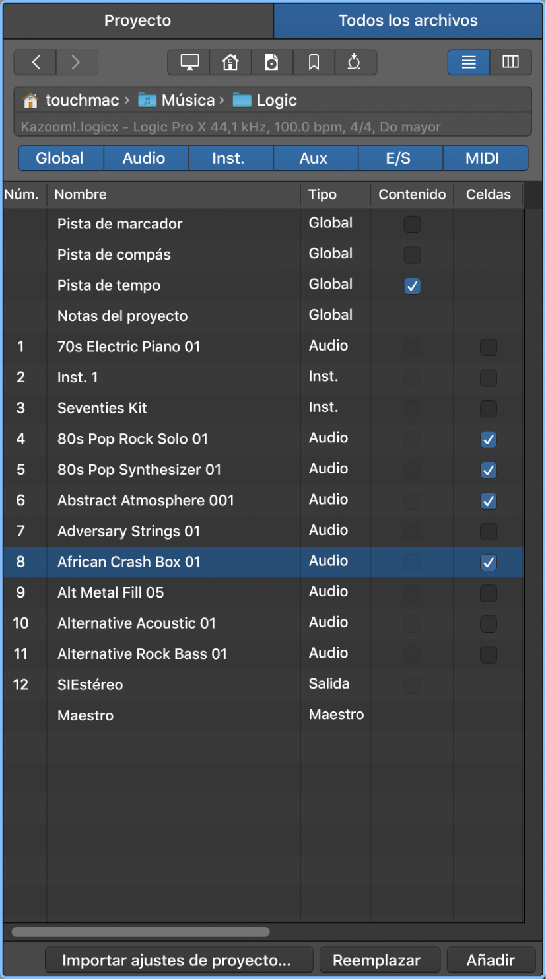This screenshot has height=980, width=546.
Task: Switch to list view
Action: coord(469,62)
